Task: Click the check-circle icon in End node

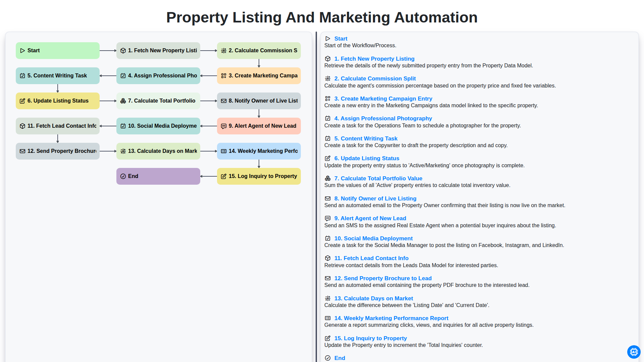Action: tap(123, 176)
